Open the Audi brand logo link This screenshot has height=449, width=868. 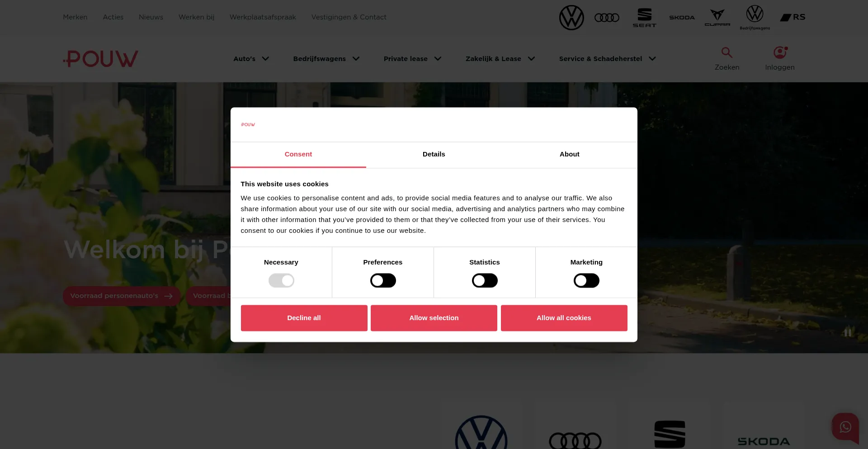pyautogui.click(x=607, y=18)
